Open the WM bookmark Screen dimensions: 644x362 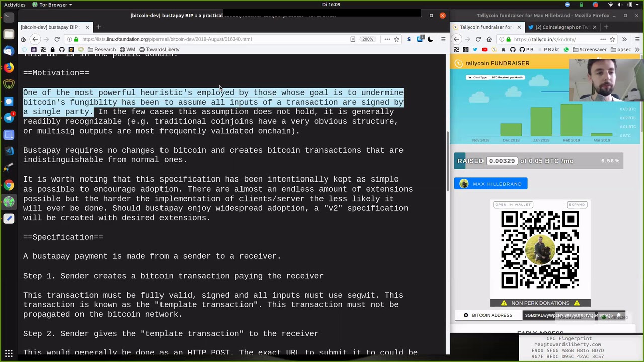click(x=127, y=50)
